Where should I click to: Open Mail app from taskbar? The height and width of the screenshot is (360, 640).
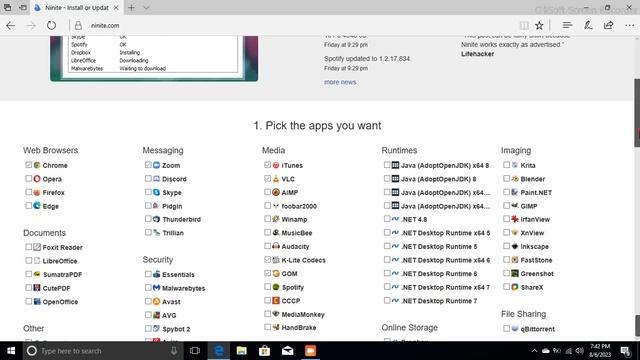(287, 351)
